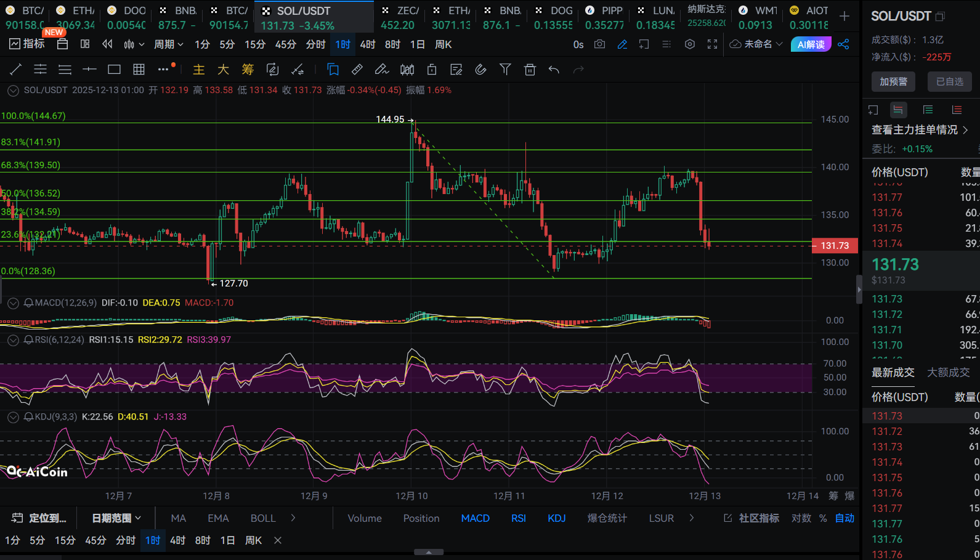Click the share icon beside AI解读
Viewport: 980px width, 560px height.
coord(844,44)
